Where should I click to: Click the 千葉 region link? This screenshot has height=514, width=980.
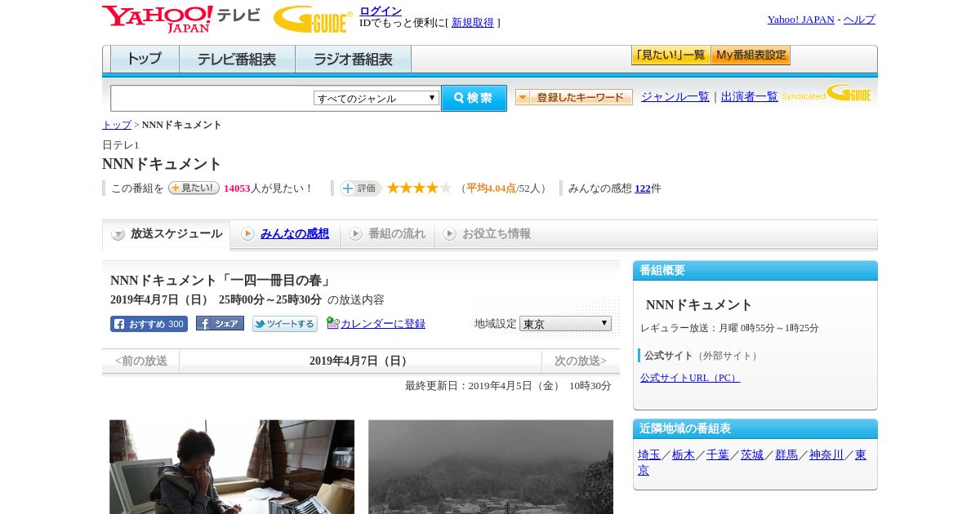[x=718, y=455]
